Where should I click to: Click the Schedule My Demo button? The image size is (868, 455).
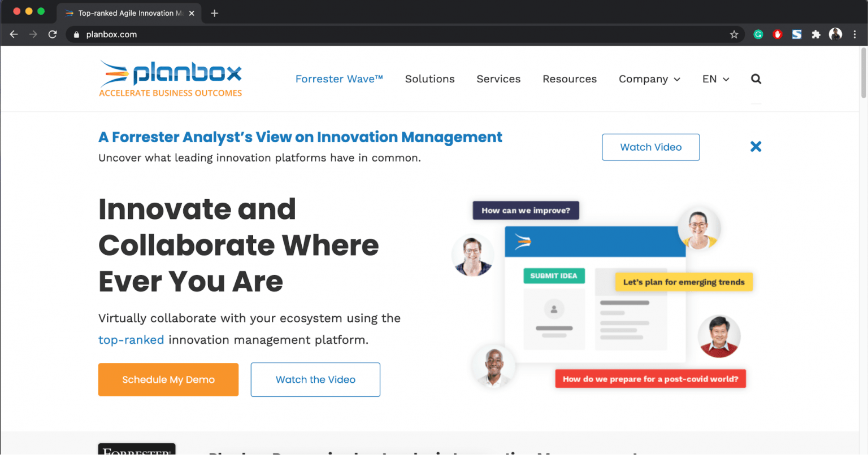[x=168, y=379]
